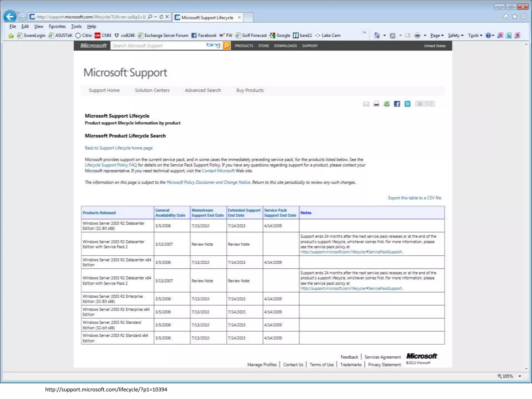Click the email share icon on page
The image size is (532, 399).
pyautogui.click(x=366, y=104)
